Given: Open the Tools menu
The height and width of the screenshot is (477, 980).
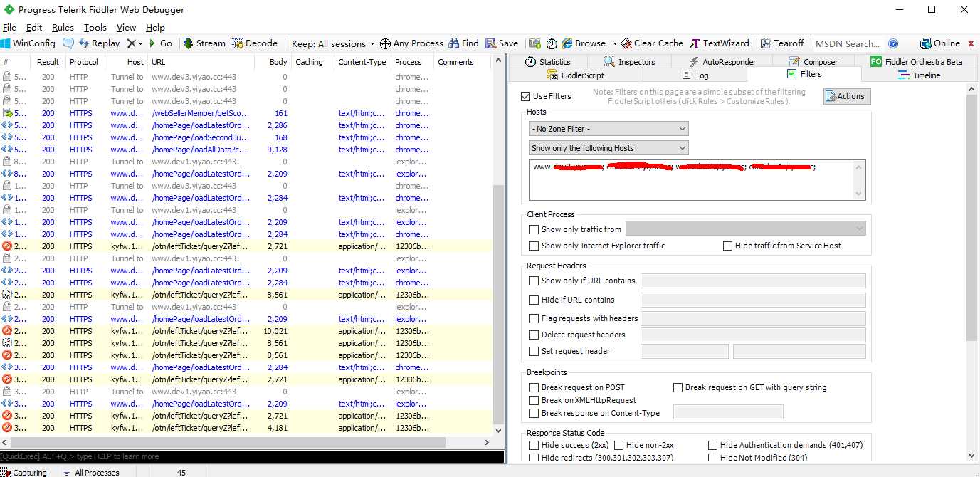Looking at the screenshot, I should (95, 28).
